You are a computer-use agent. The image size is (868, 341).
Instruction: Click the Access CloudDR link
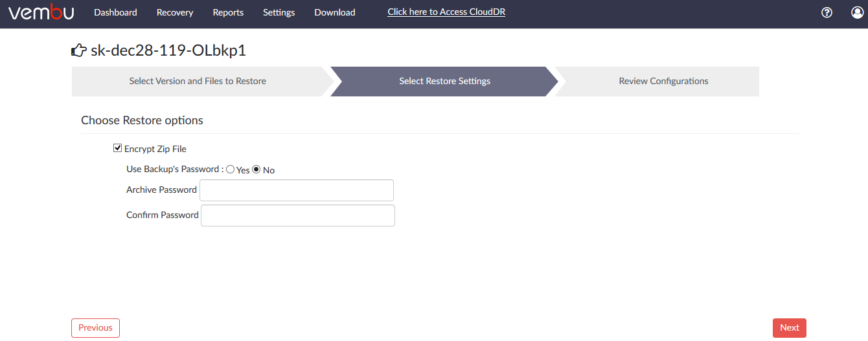446,12
